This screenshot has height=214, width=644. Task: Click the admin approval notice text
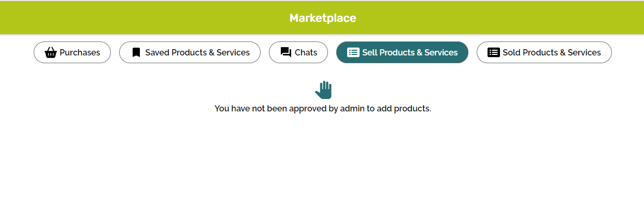(323, 109)
